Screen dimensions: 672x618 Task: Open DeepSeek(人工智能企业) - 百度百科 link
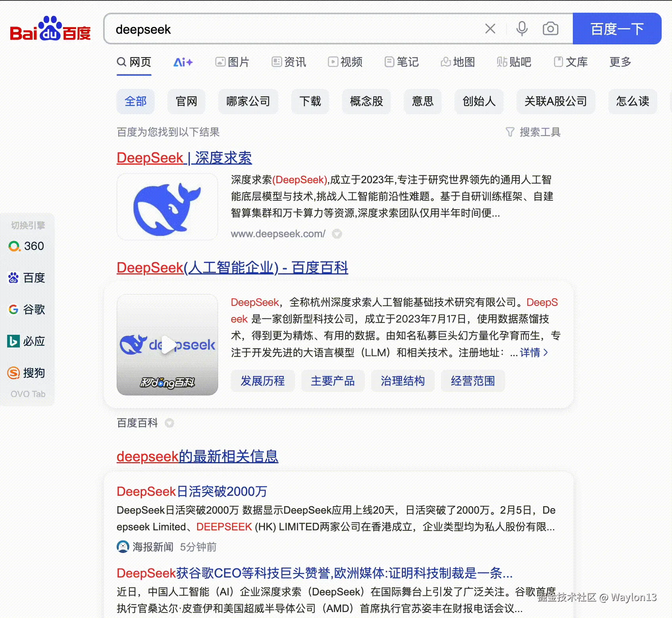click(232, 268)
